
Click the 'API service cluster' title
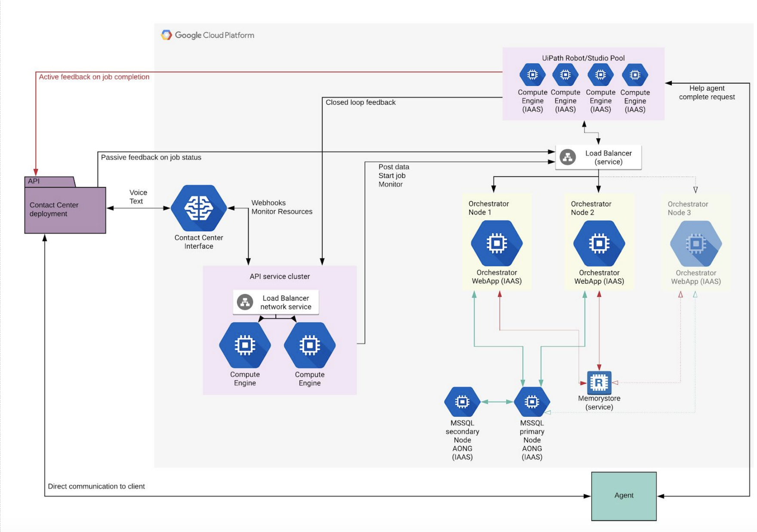click(x=280, y=276)
